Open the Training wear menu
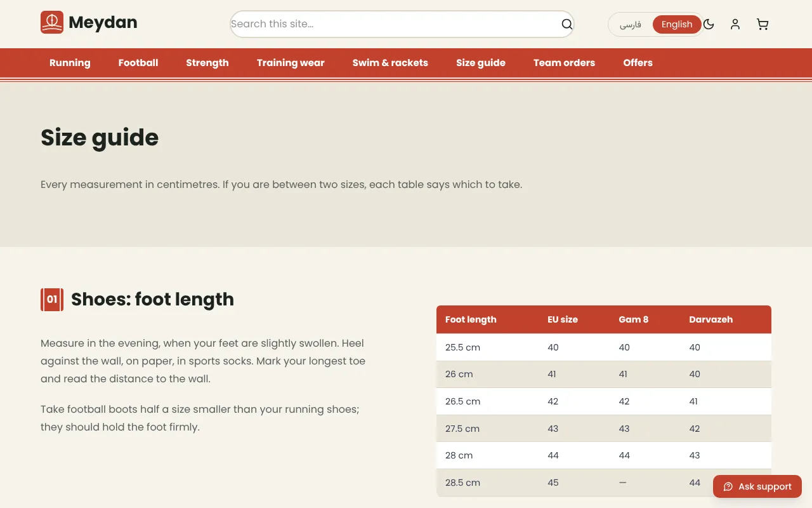812x508 pixels. pyautogui.click(x=291, y=63)
